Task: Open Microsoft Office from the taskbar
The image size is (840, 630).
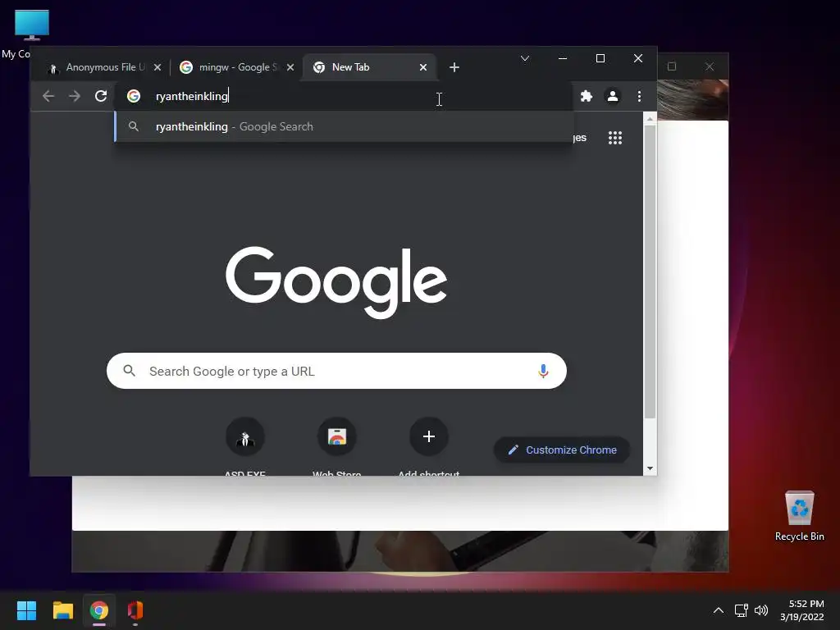Action: (135, 610)
